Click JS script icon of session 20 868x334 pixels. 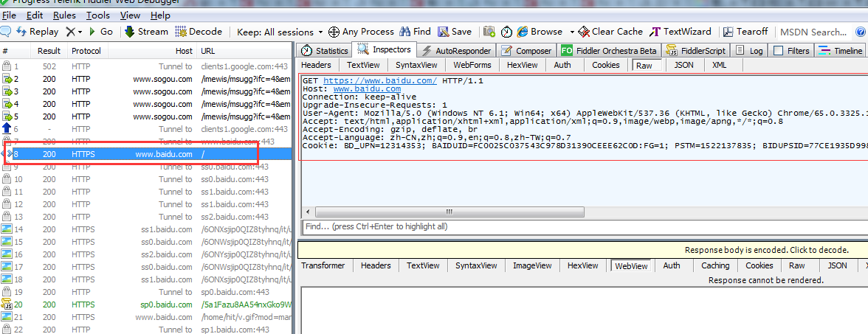tap(7, 304)
